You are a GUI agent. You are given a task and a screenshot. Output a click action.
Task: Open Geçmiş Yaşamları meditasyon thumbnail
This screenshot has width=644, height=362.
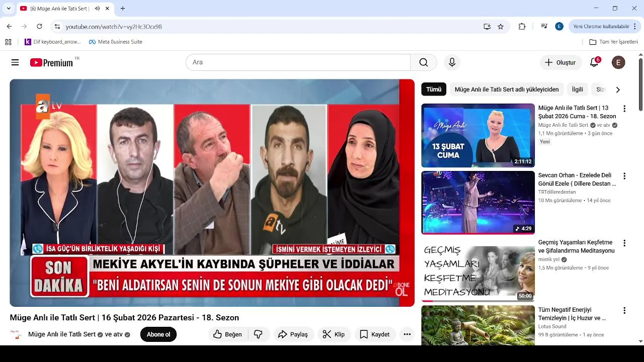[478, 270]
